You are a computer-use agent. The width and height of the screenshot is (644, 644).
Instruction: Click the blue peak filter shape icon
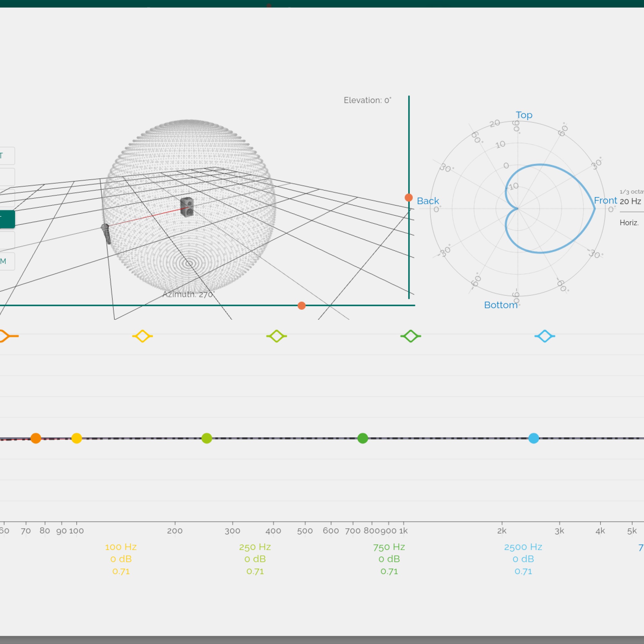pos(545,336)
